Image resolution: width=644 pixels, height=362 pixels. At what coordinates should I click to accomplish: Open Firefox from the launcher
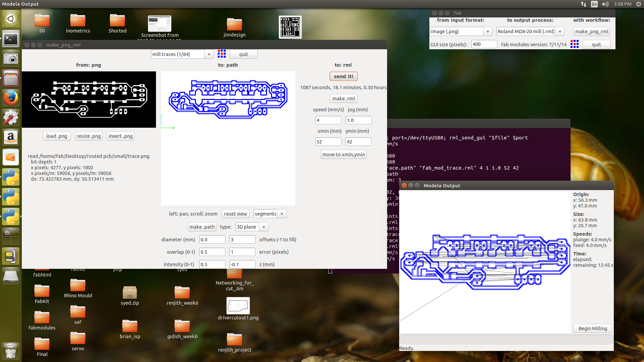click(x=11, y=98)
